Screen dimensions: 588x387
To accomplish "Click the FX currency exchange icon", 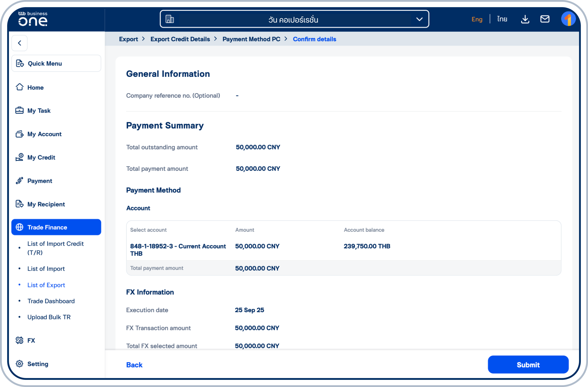I will pos(20,340).
